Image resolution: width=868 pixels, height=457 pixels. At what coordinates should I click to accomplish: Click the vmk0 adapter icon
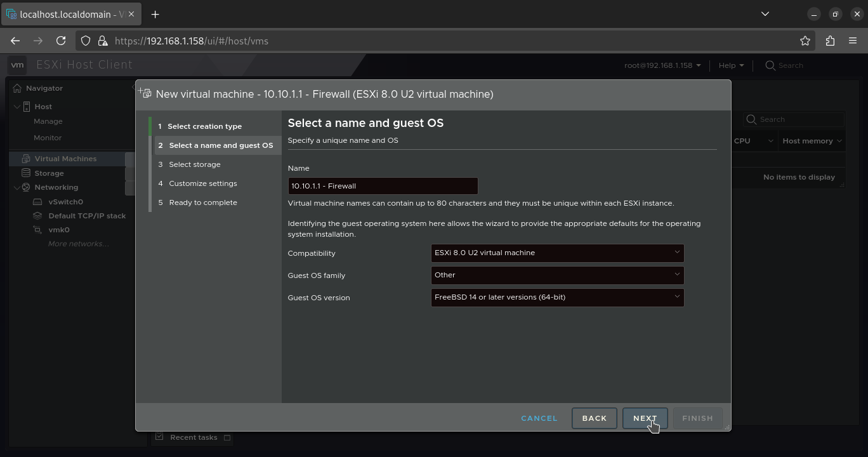pos(37,230)
